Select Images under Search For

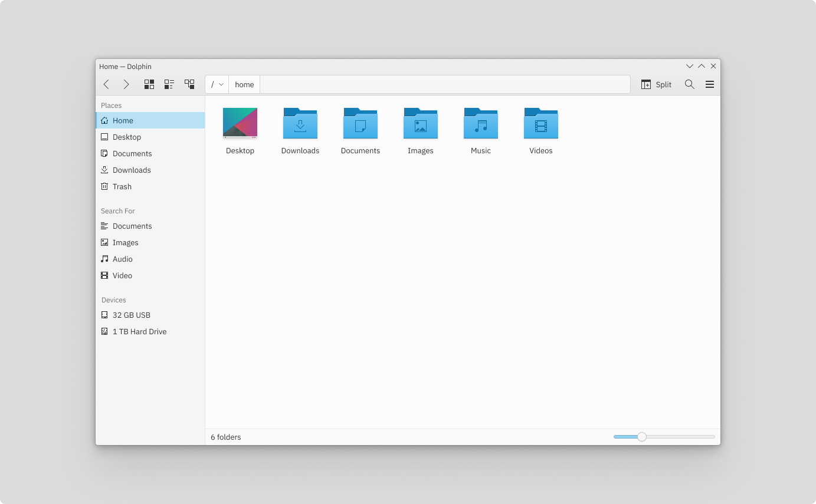pos(125,242)
